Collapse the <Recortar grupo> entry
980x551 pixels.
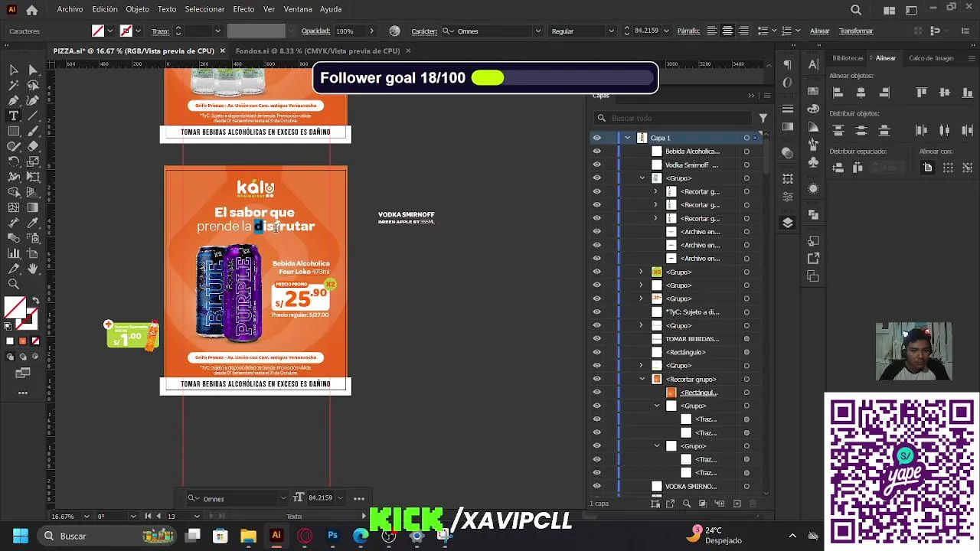coord(642,379)
